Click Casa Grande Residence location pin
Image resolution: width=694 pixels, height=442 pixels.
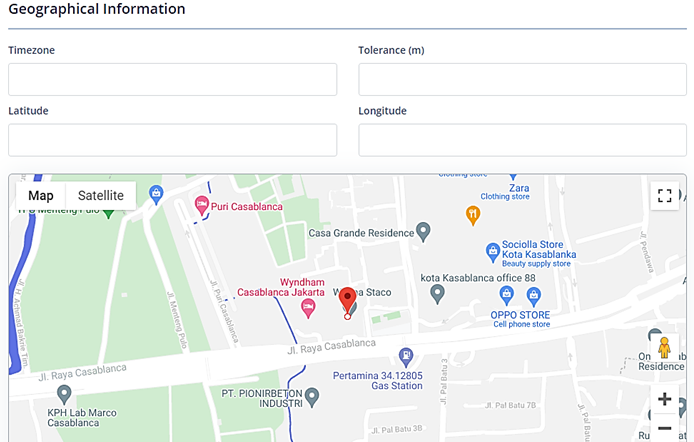(423, 232)
